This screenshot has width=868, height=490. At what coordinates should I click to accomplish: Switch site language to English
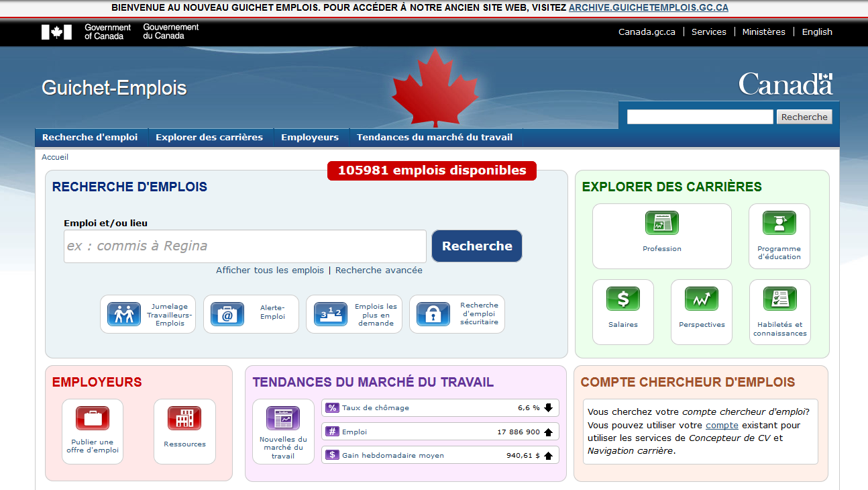[817, 32]
